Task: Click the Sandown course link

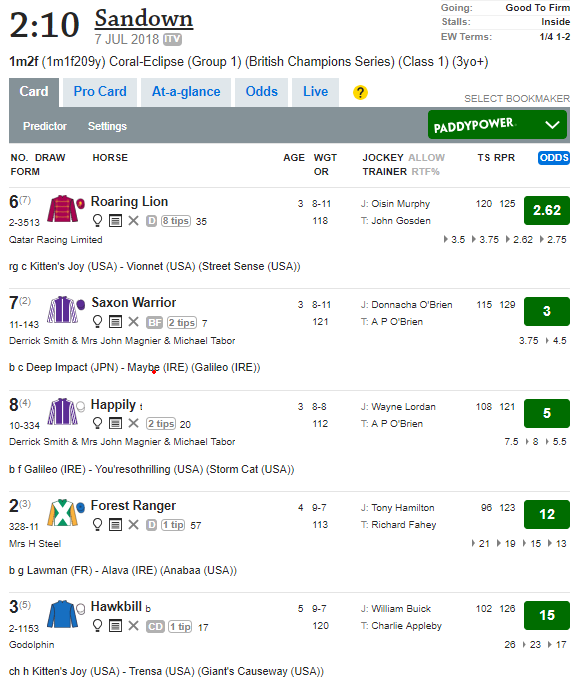Action: click(144, 19)
